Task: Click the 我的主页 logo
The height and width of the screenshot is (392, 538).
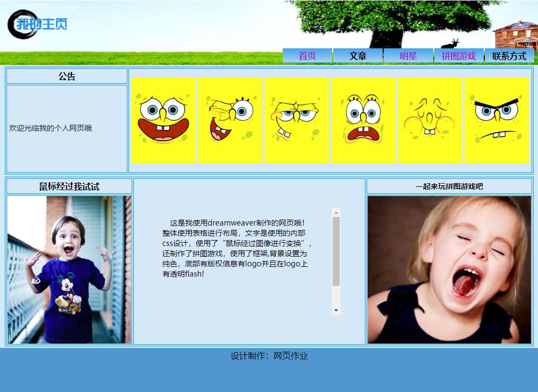Action: (x=38, y=24)
